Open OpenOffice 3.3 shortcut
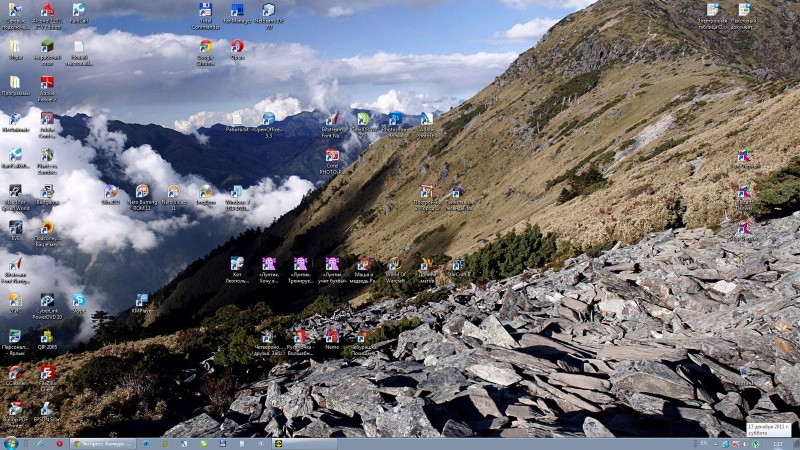The image size is (800, 450). coord(268,119)
